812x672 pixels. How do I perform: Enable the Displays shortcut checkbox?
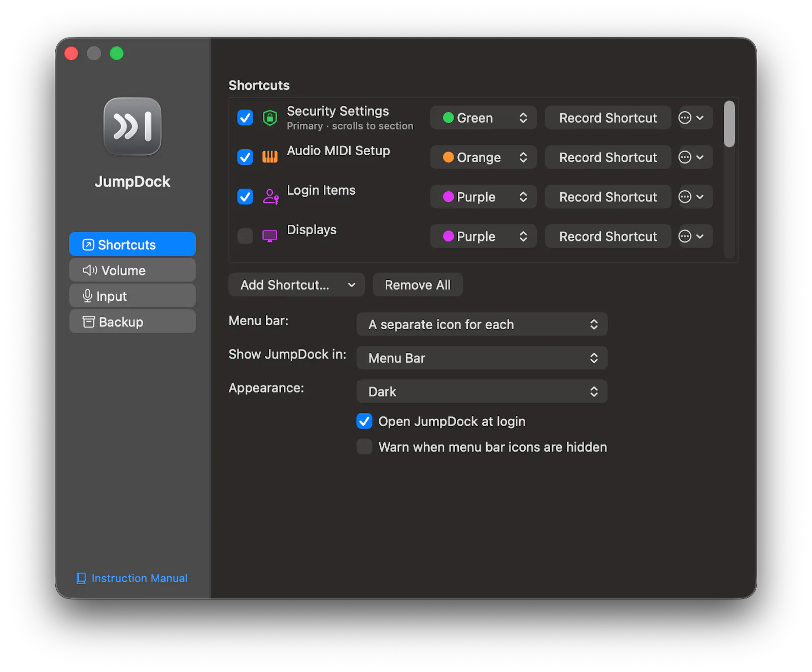245,236
